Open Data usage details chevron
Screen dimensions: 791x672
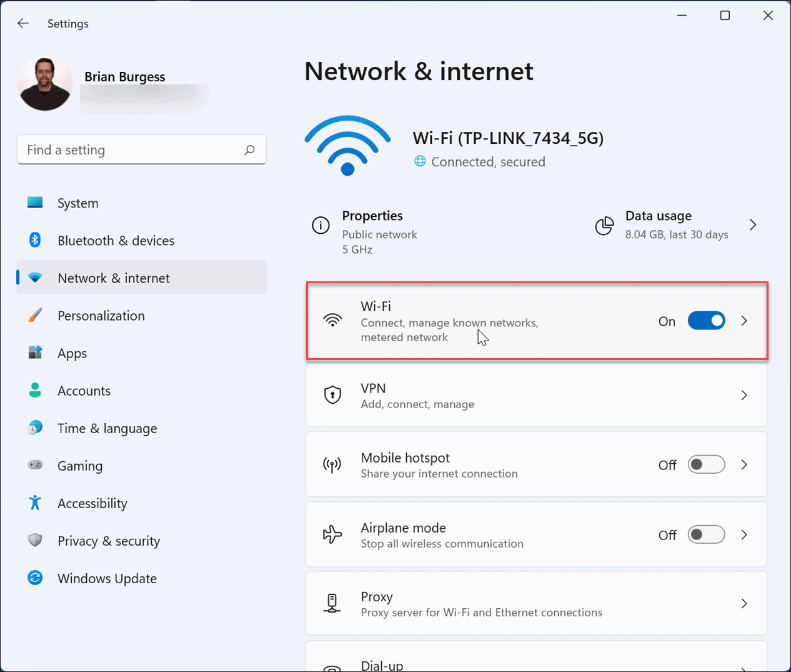coord(753,224)
